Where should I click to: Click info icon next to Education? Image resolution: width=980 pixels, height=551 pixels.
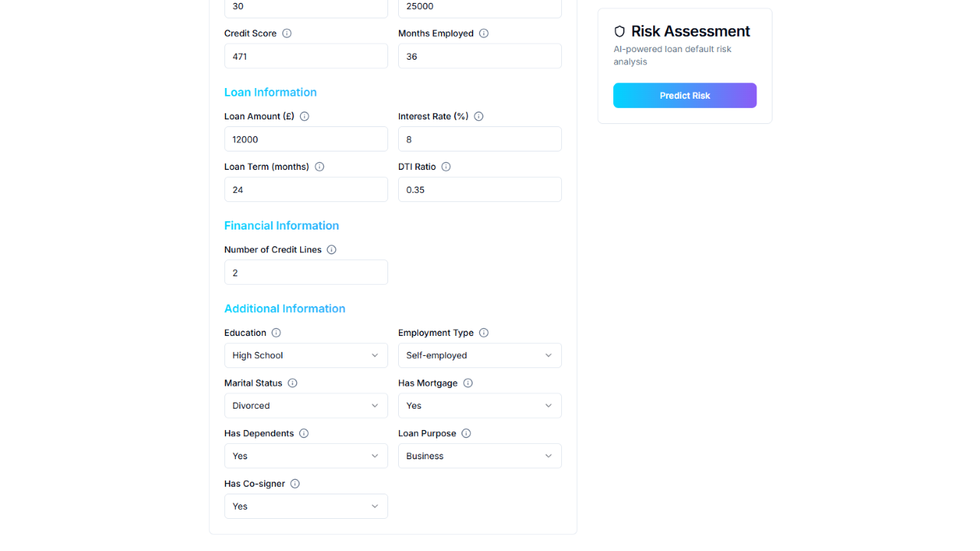pos(276,333)
